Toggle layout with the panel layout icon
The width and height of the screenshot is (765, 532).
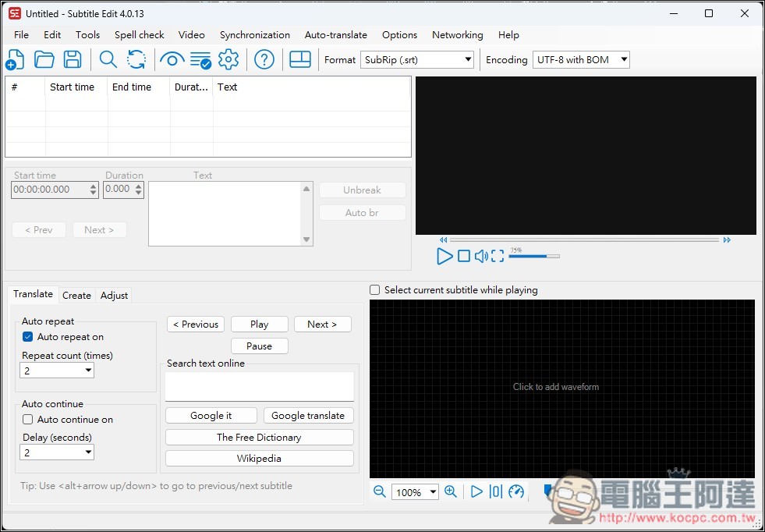[300, 59]
